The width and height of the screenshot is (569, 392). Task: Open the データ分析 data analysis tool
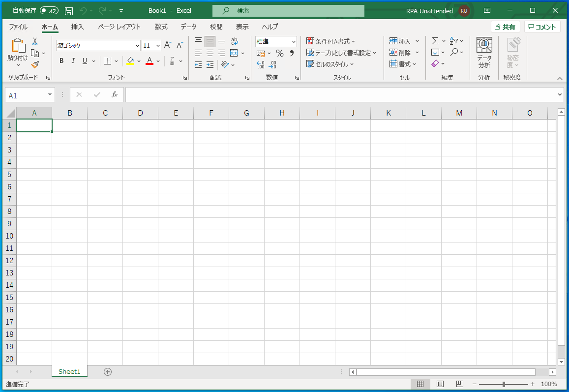[484, 53]
